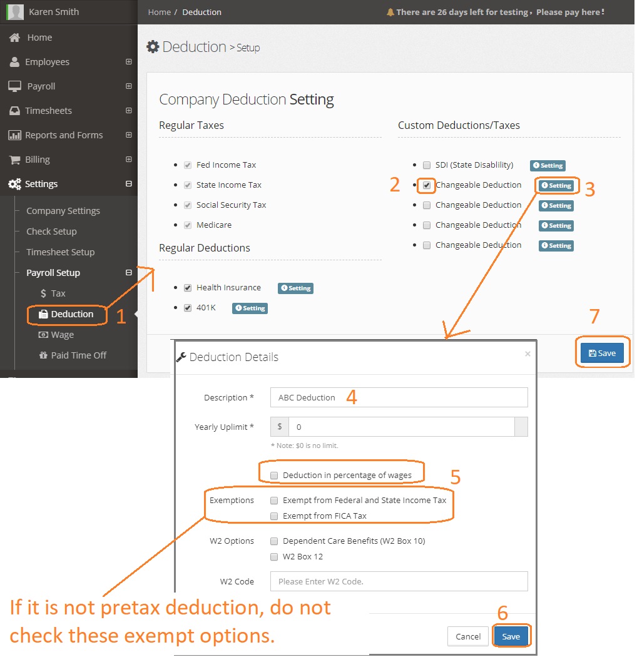Click the Deduction breadcrumb text

(x=202, y=12)
